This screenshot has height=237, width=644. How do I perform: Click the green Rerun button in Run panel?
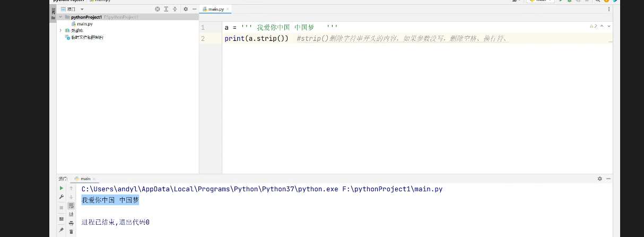pos(62,188)
